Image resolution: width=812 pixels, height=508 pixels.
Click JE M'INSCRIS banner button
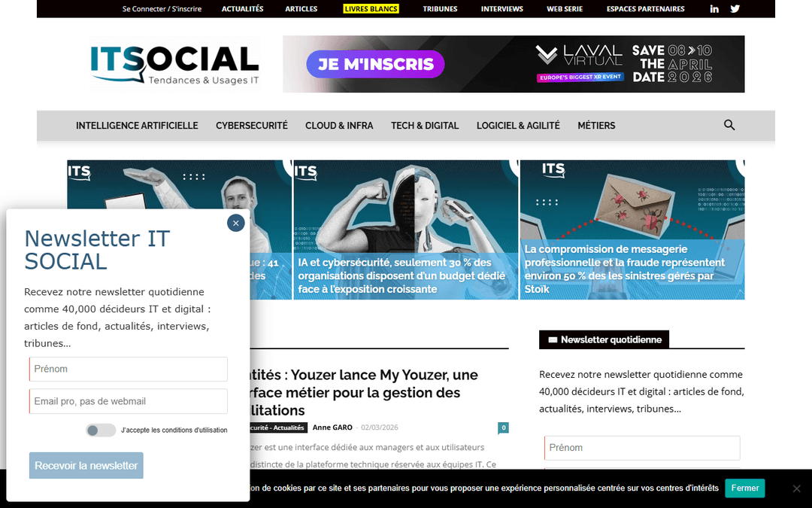[x=375, y=64]
